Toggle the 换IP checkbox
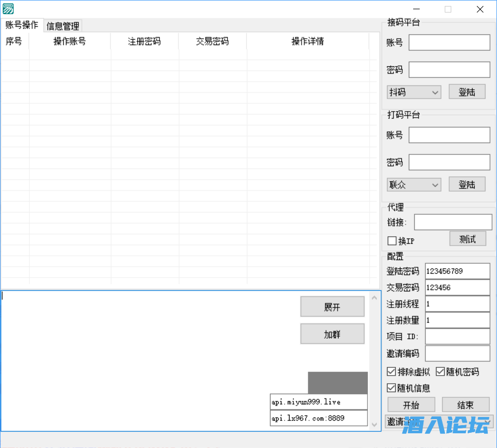Image resolution: width=497 pixels, height=448 pixels. pos(392,241)
